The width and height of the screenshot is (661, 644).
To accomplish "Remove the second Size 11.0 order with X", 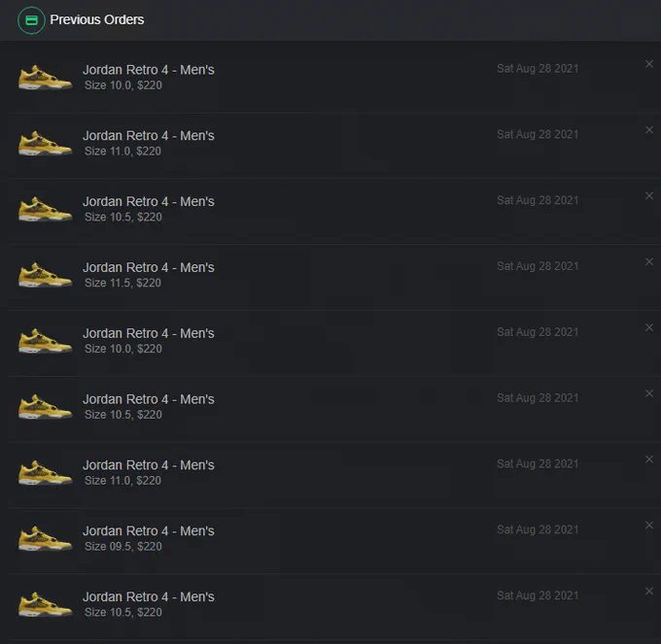I will coord(649,459).
